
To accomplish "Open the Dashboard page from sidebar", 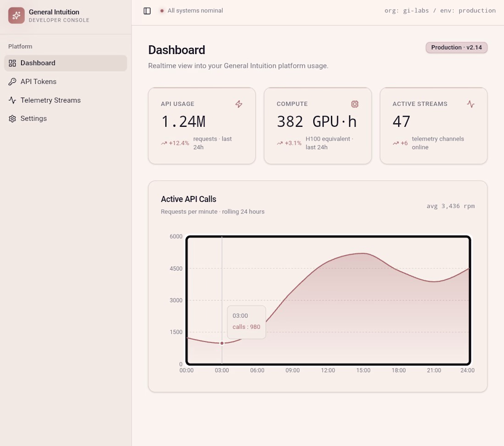I will click(x=66, y=63).
